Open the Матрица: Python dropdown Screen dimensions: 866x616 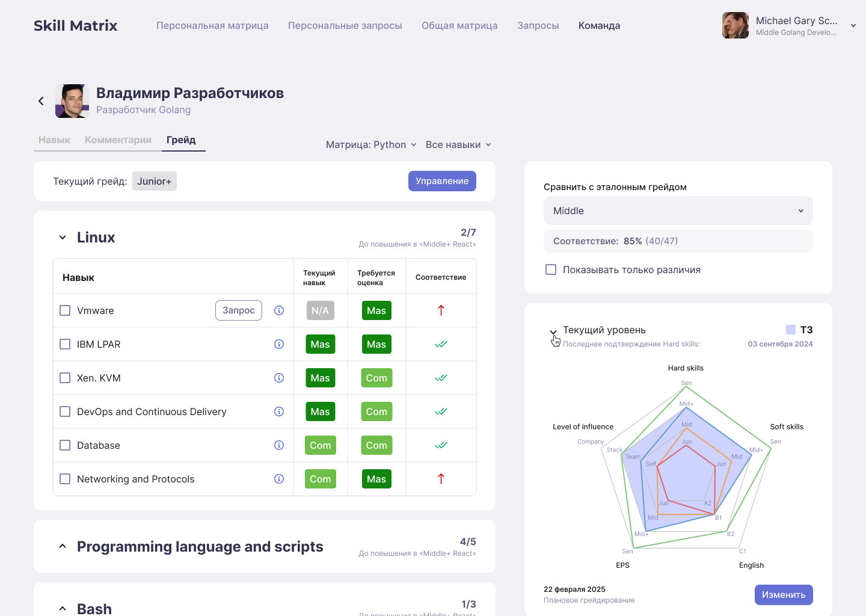pos(371,144)
